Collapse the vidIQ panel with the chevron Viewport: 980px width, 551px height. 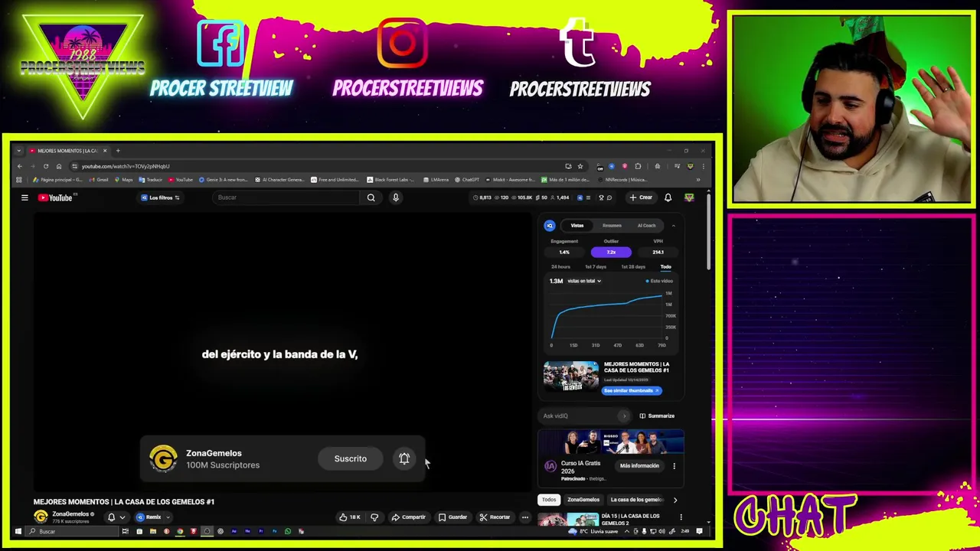pyautogui.click(x=674, y=226)
